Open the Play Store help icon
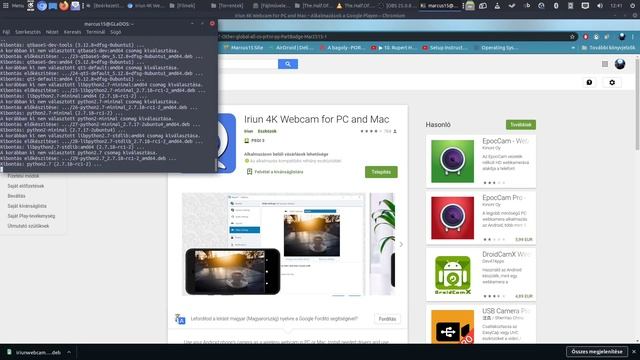Image resolution: width=640 pixels, height=360 pixels. click(x=589, y=82)
